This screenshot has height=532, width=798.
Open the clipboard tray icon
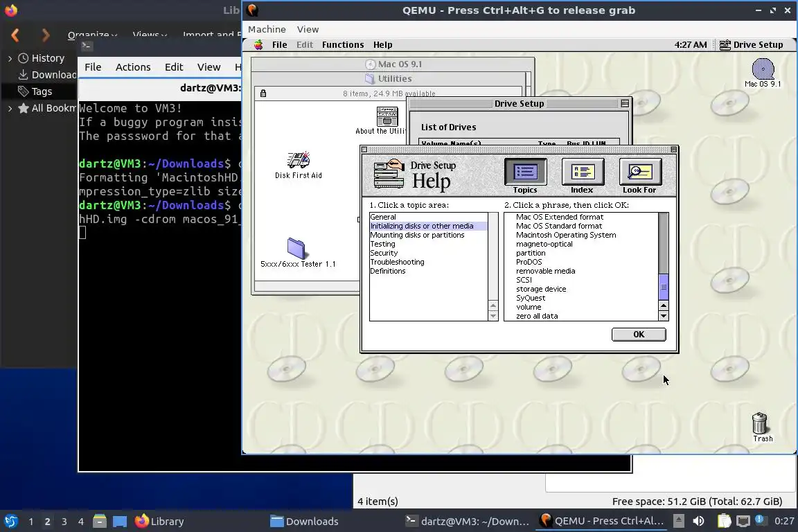[x=724, y=521]
